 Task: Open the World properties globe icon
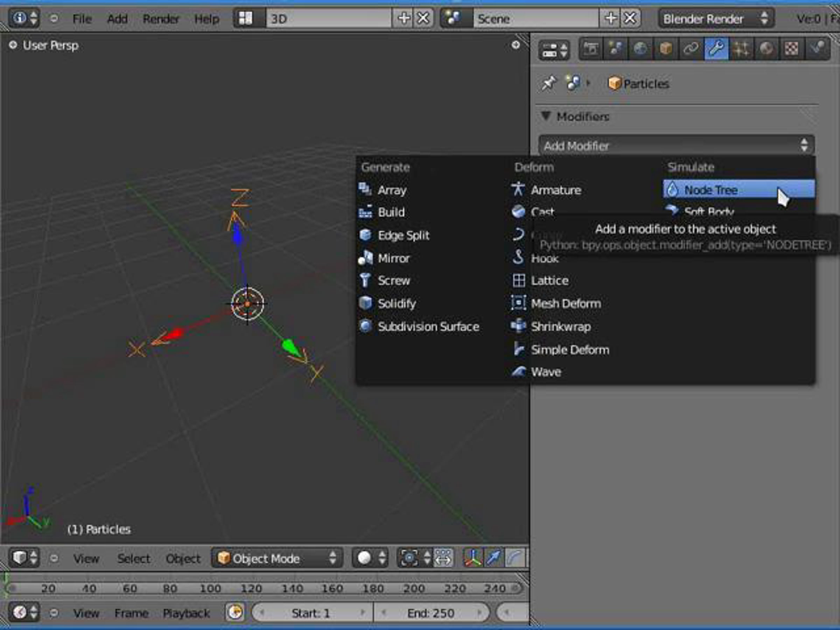pyautogui.click(x=640, y=49)
